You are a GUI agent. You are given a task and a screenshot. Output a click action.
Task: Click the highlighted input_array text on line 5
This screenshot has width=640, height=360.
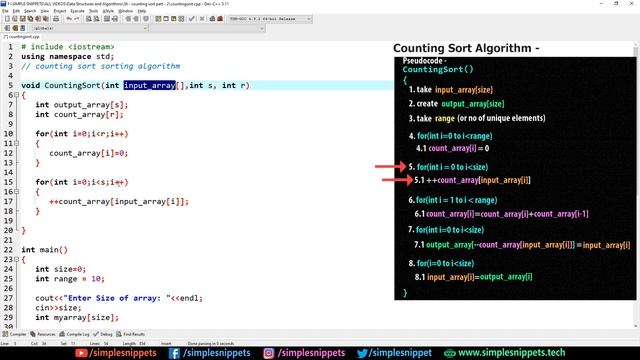[x=149, y=85]
